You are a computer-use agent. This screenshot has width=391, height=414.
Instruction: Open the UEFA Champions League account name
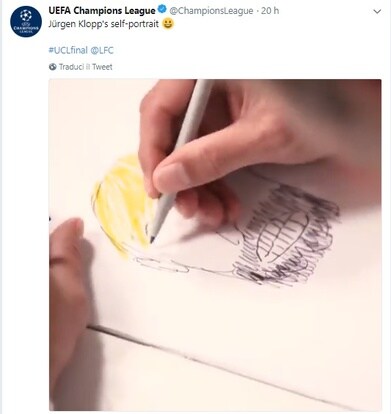pyautogui.click(x=102, y=11)
